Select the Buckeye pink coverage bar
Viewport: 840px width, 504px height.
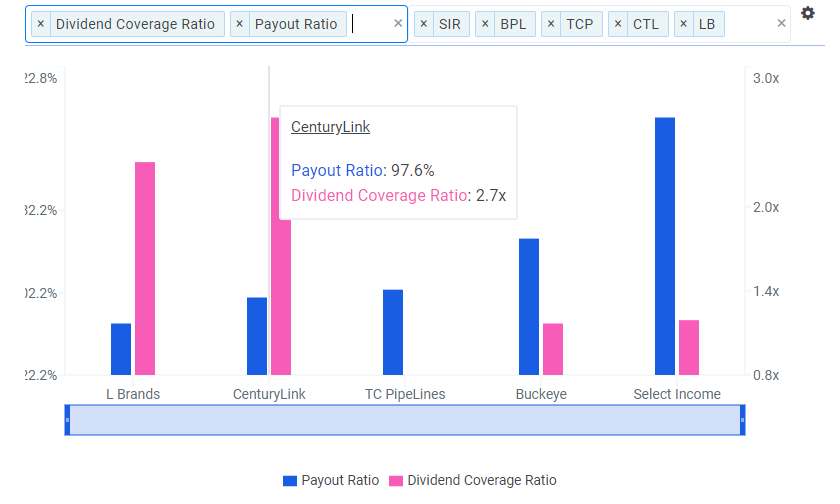point(553,349)
